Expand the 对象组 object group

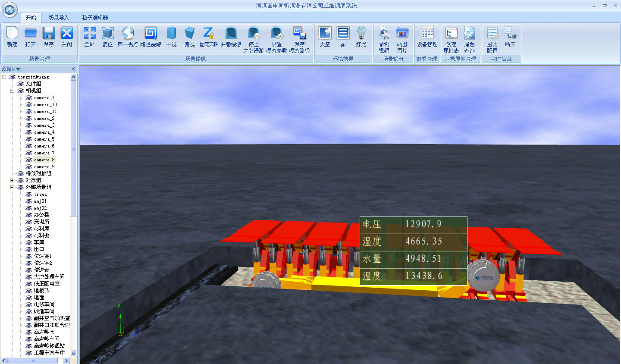[x=12, y=180]
